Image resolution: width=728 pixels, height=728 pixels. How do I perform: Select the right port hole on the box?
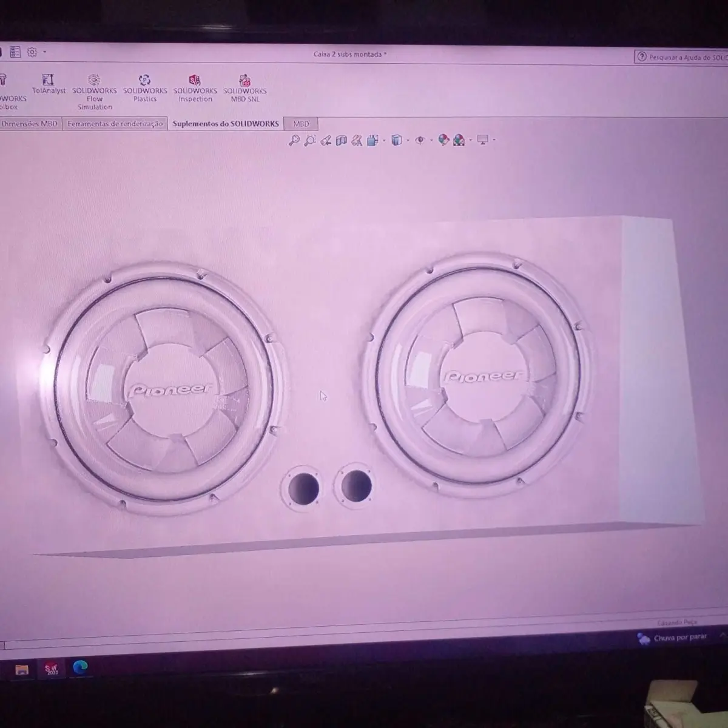[356, 485]
